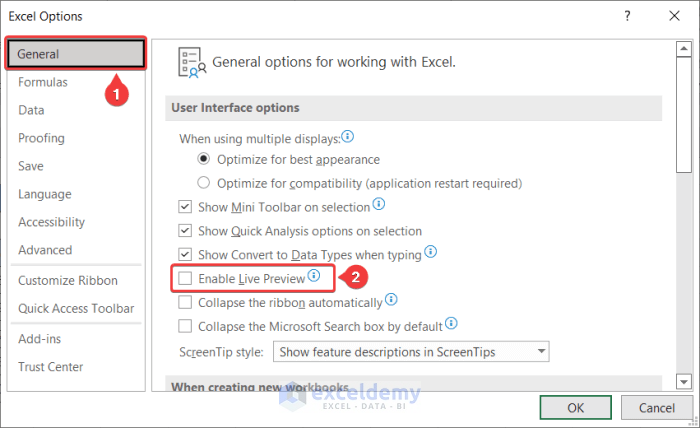This screenshot has width=700, height=428.
Task: Check Collapse the ribbon automatically
Action: (x=185, y=302)
